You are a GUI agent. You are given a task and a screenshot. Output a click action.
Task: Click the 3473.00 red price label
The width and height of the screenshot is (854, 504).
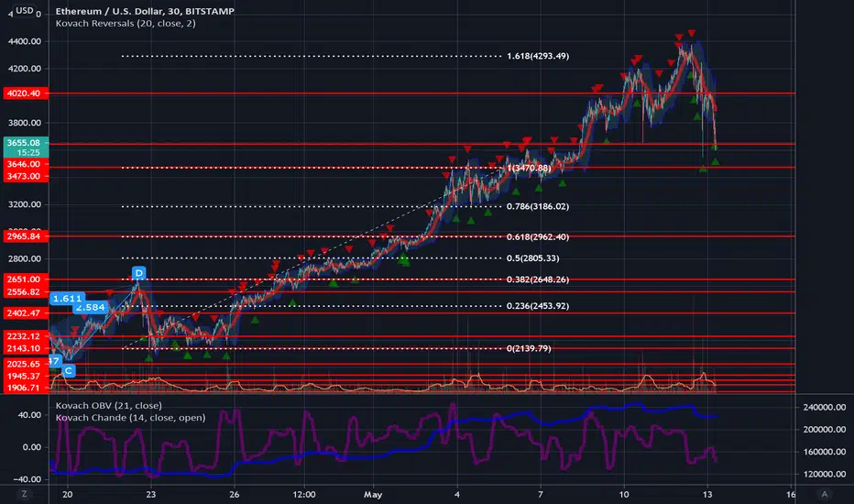point(26,176)
